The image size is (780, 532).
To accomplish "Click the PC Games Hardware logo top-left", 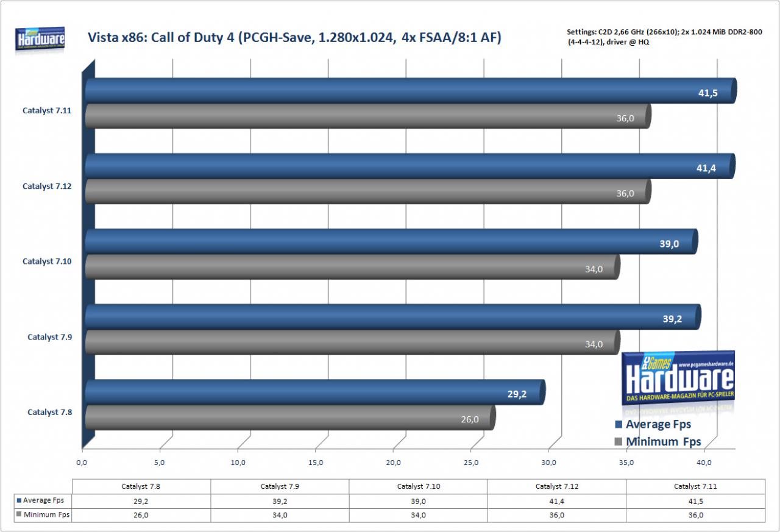I will pos(40,39).
